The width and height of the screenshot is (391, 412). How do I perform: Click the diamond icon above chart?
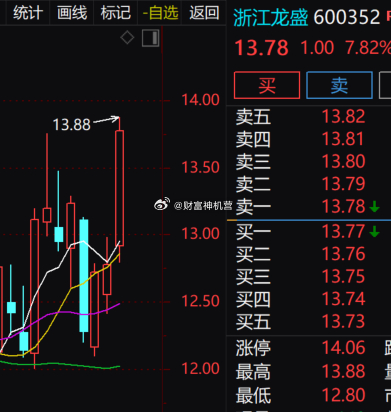click(127, 38)
